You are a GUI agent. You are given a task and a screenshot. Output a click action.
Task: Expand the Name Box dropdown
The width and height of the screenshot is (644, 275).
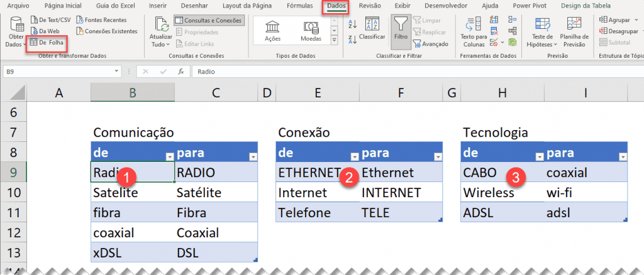coord(116,72)
